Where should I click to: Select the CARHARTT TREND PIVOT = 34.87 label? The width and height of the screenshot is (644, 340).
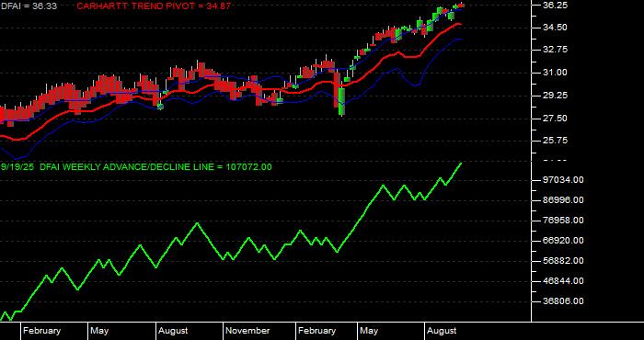tap(154, 6)
